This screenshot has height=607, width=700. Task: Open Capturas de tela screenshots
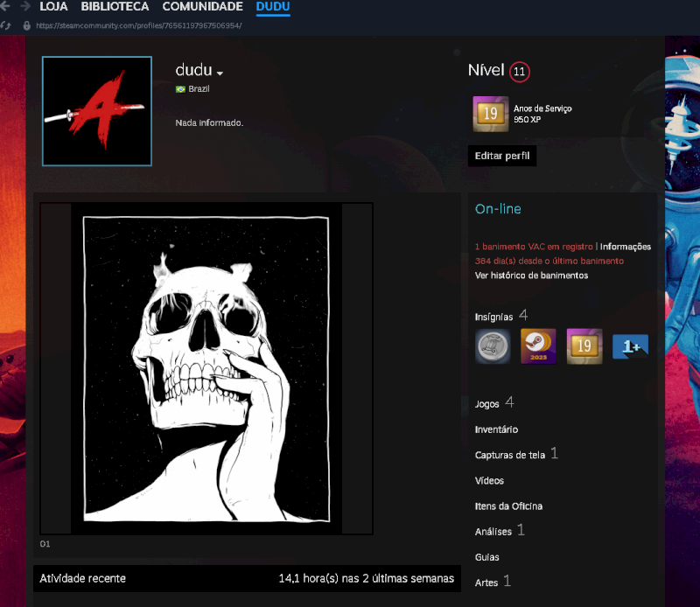(x=516, y=454)
